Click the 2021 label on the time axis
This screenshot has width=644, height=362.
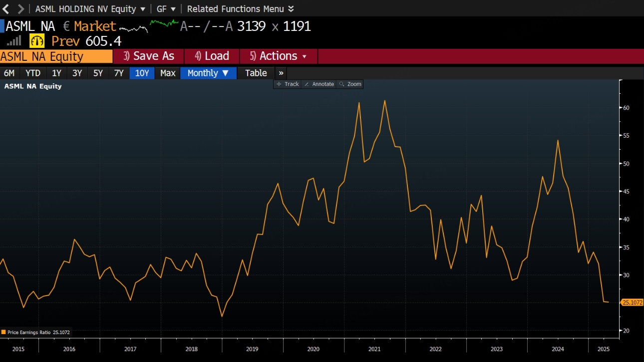[374, 349]
